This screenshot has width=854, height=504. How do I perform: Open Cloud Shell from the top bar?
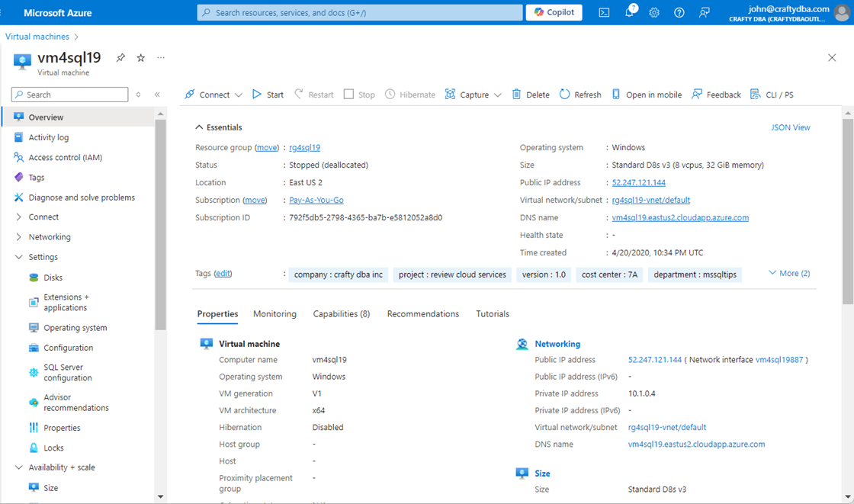click(604, 12)
